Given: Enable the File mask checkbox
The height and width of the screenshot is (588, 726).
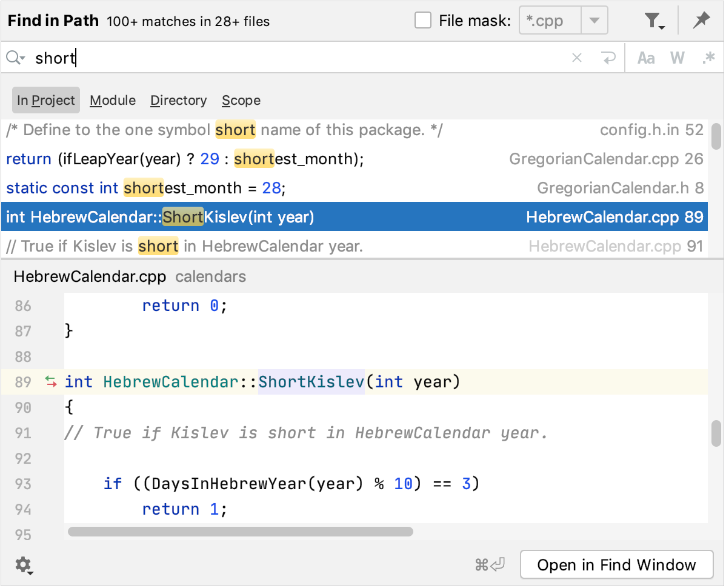Looking at the screenshot, I should tap(422, 20).
